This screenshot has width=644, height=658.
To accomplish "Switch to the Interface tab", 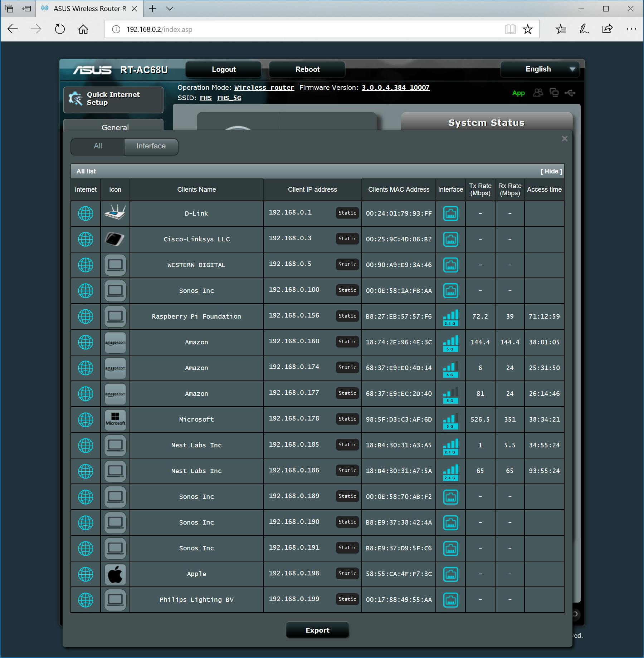I will [151, 146].
